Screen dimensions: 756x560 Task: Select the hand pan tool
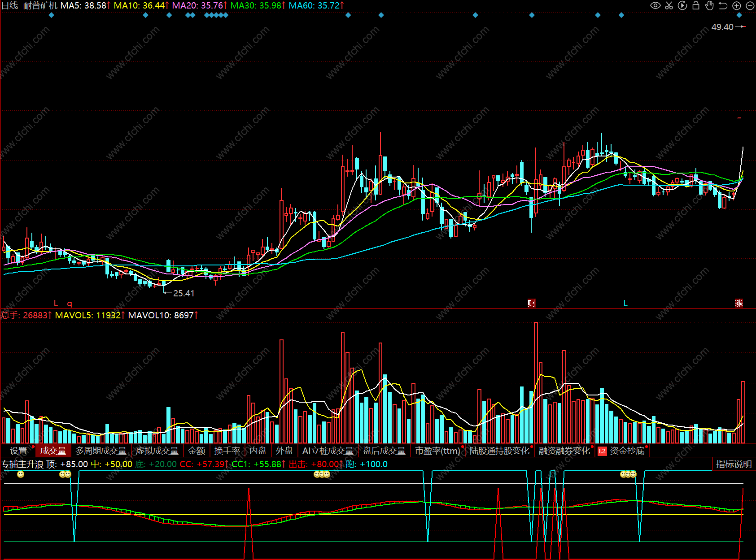[709, 6]
